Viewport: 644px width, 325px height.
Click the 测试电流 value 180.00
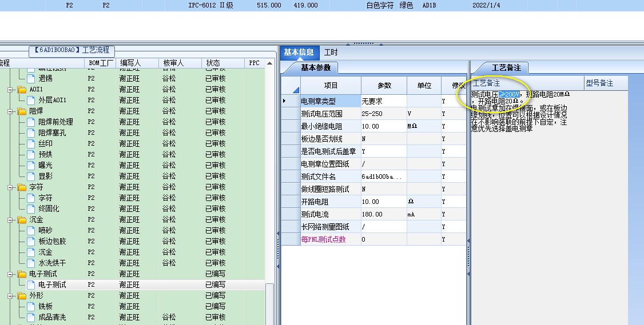pos(384,214)
